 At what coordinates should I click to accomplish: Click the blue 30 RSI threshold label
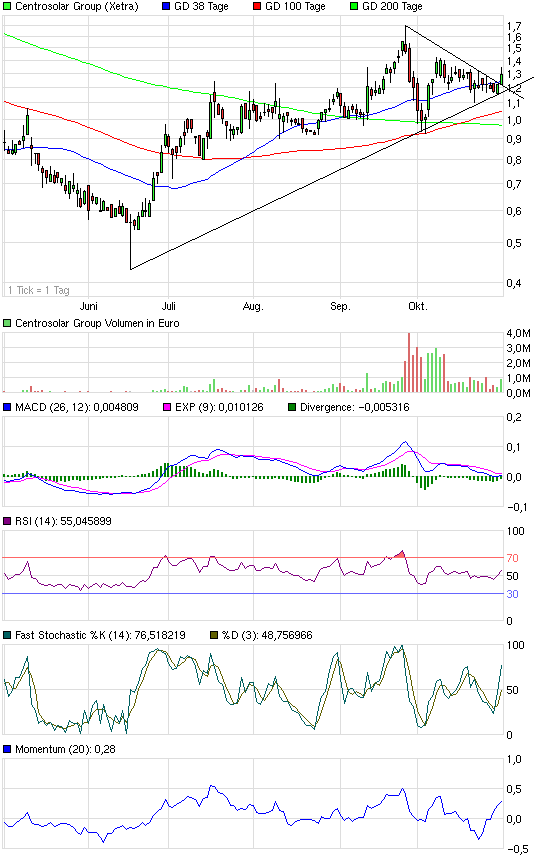click(x=512, y=594)
